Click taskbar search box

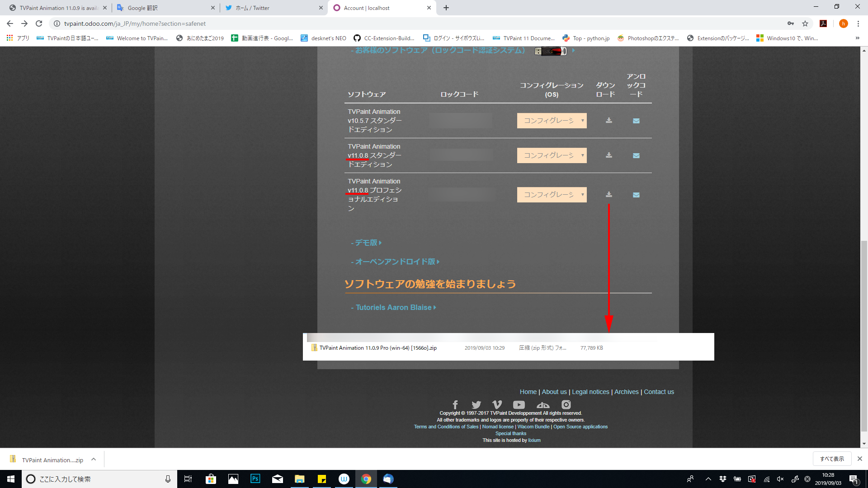[99, 479]
